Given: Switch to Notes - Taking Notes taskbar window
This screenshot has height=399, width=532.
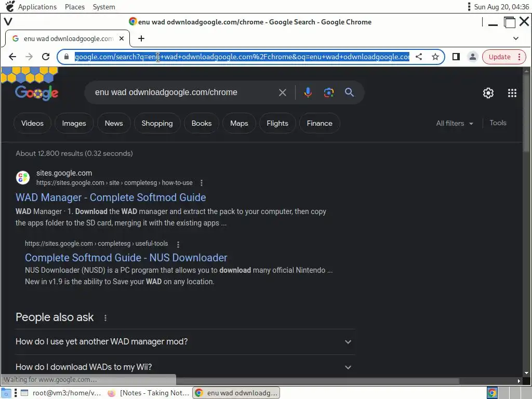Looking at the screenshot, I should click(149, 393).
